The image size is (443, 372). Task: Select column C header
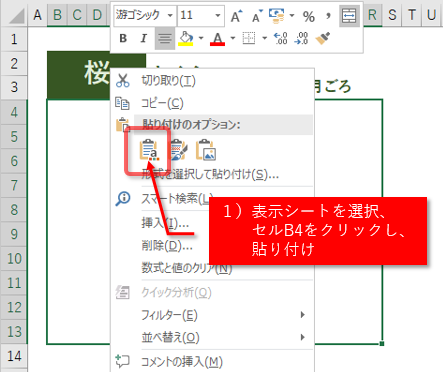click(x=77, y=15)
